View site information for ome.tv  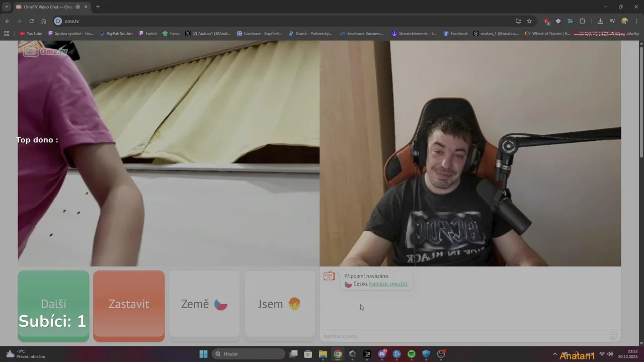click(58, 21)
